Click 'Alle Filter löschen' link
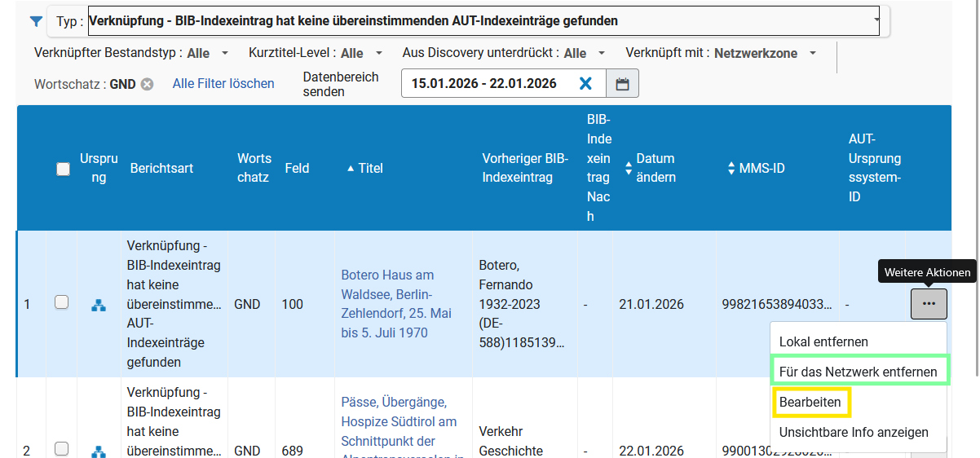Viewport: 980px width, 458px height. pos(223,83)
